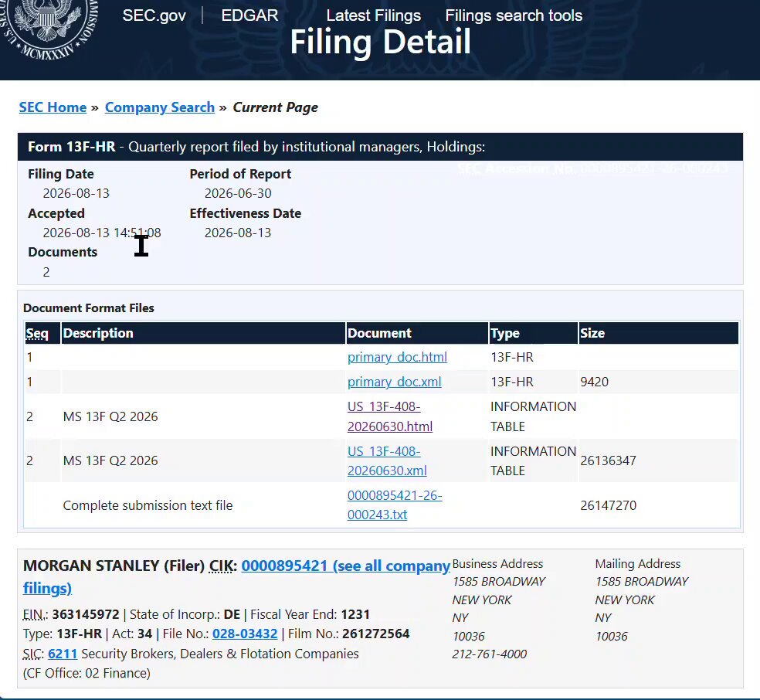
Task: Open Latest Filings in header
Action: 373,15
